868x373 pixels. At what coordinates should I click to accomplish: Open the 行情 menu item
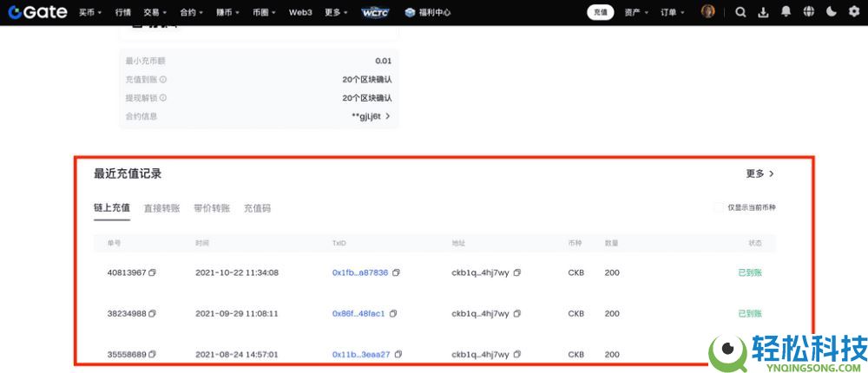pos(123,12)
